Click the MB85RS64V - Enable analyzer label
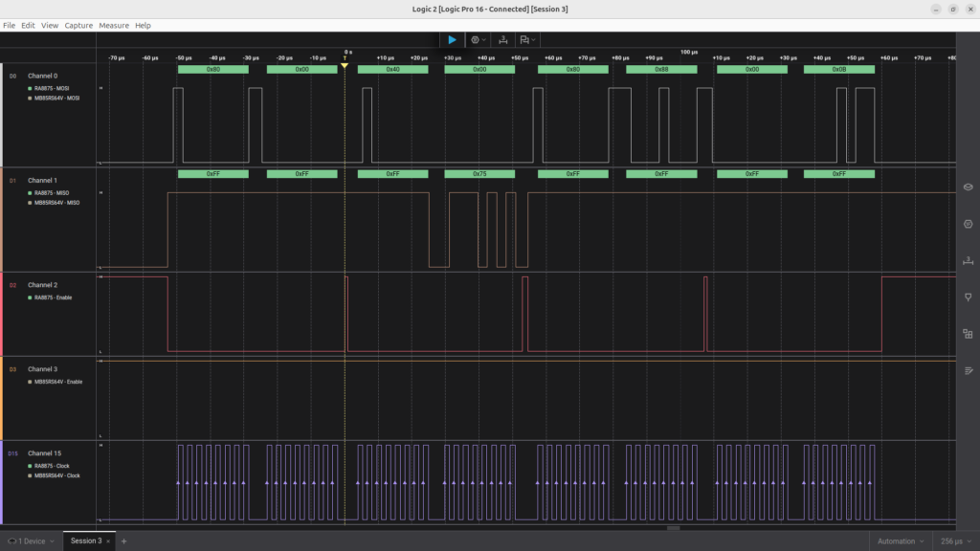This screenshot has height=551, width=980. click(x=58, y=383)
